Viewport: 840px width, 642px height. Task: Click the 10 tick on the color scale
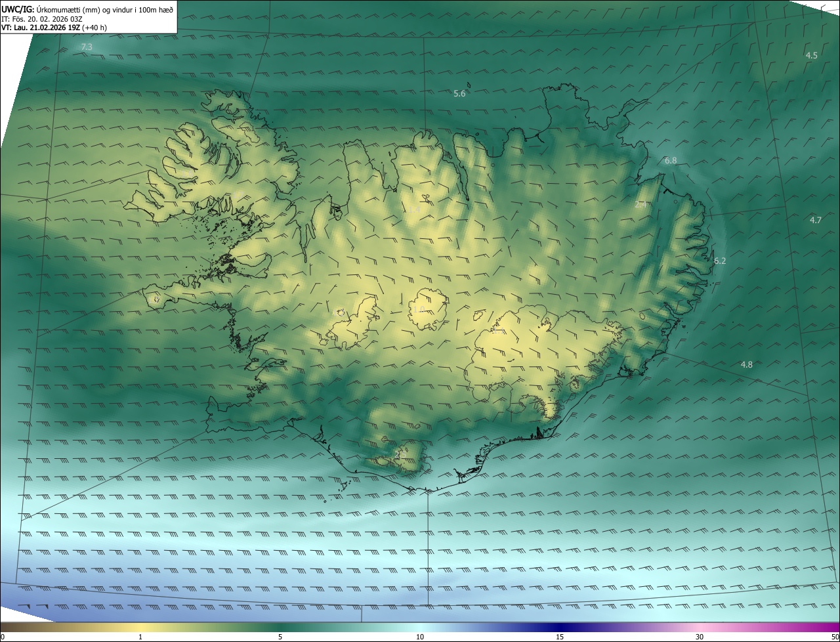click(x=420, y=637)
